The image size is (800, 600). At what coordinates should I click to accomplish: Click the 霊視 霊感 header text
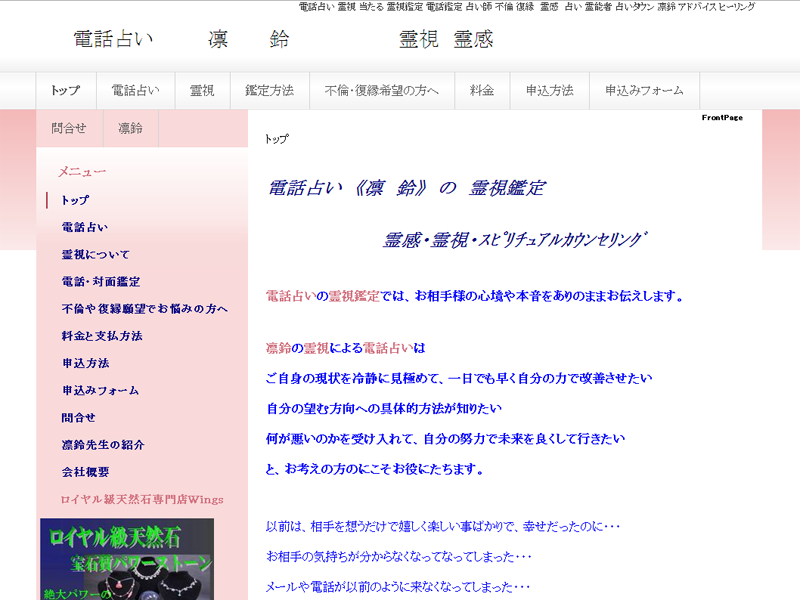pyautogui.click(x=446, y=39)
